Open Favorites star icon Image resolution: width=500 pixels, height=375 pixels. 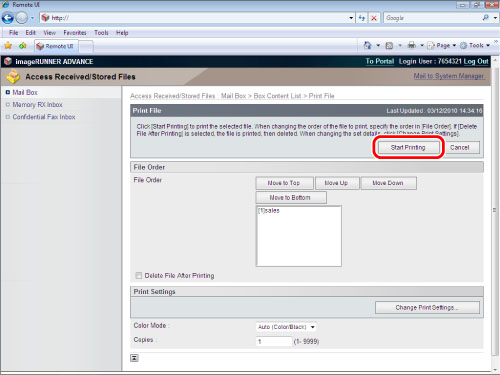pos(8,46)
